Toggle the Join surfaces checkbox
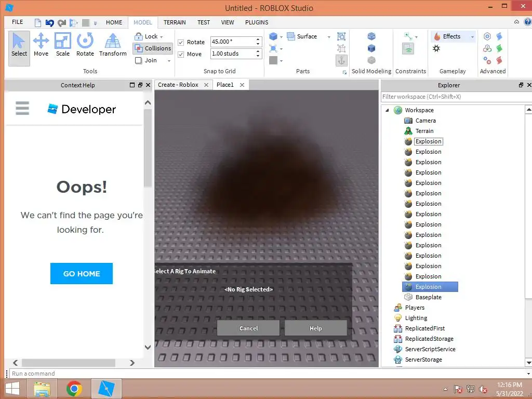Viewport: 532px width, 399px height. [138, 60]
